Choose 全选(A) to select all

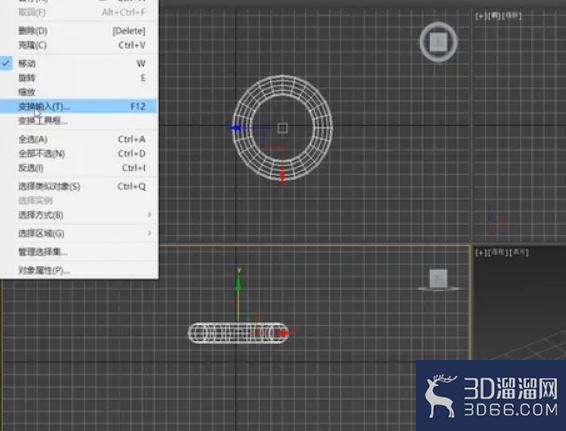78,139
